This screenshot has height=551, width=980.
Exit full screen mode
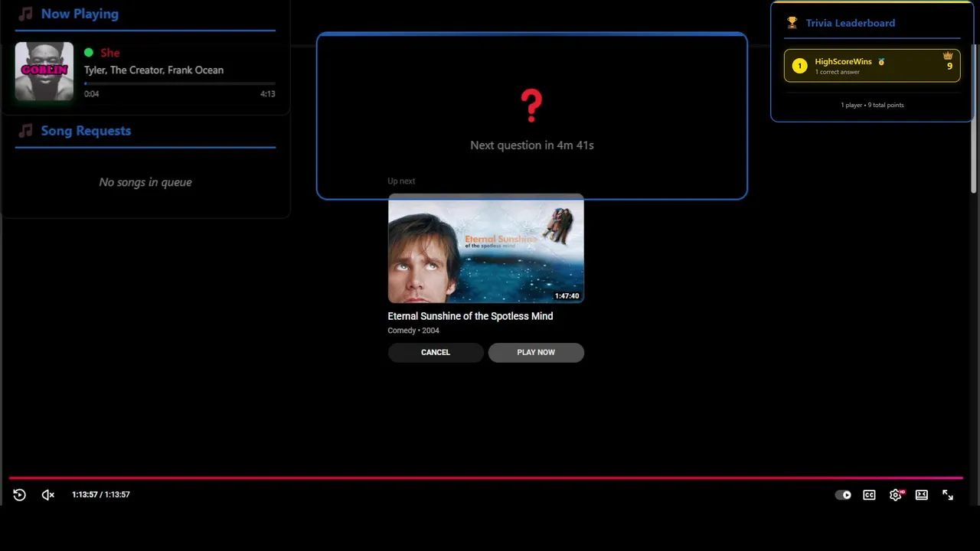948,495
